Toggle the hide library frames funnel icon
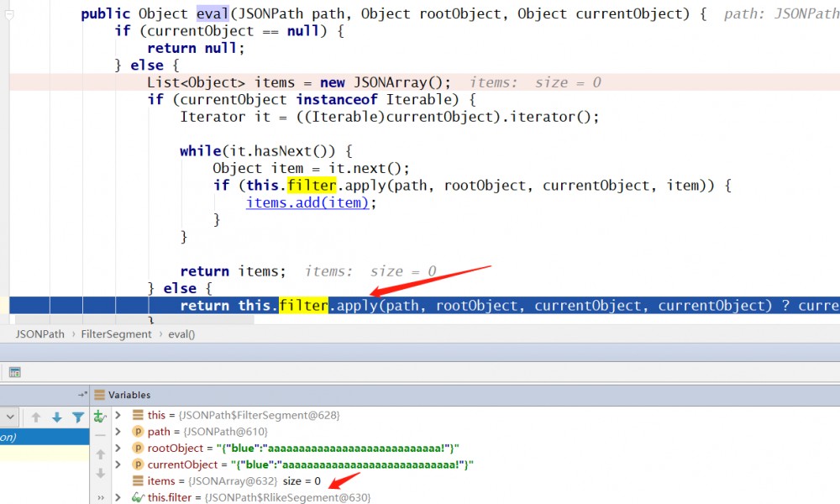 tap(78, 417)
